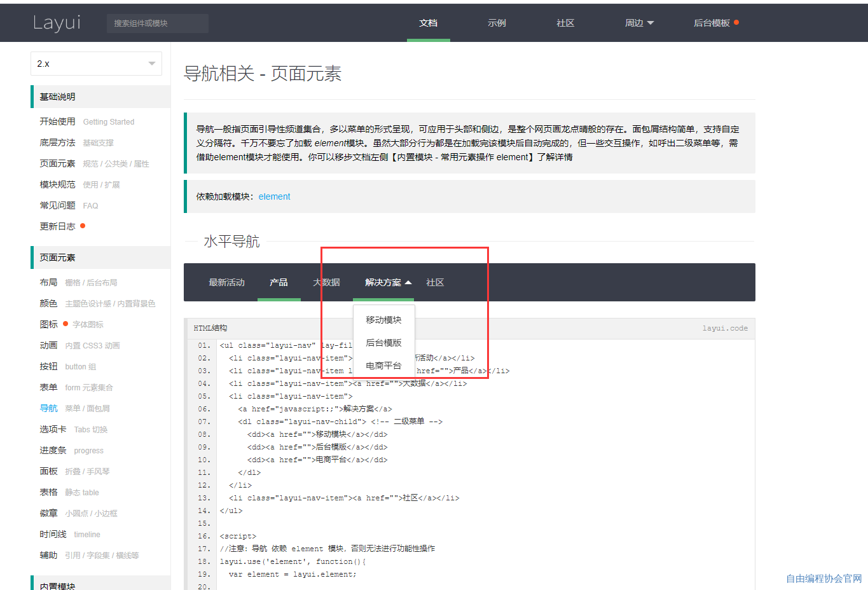Screen dimensions: 868x590
Task: Click the 水平导航 section heading
Action: point(231,242)
